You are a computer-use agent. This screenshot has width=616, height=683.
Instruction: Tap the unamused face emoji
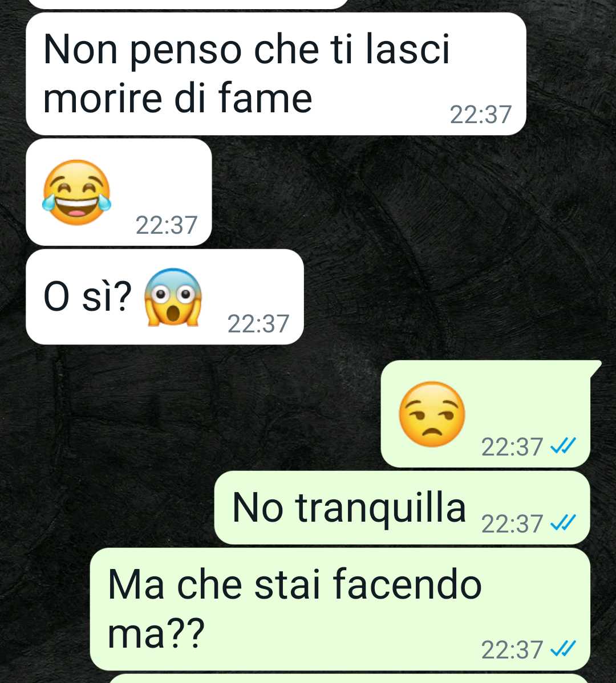point(432,414)
